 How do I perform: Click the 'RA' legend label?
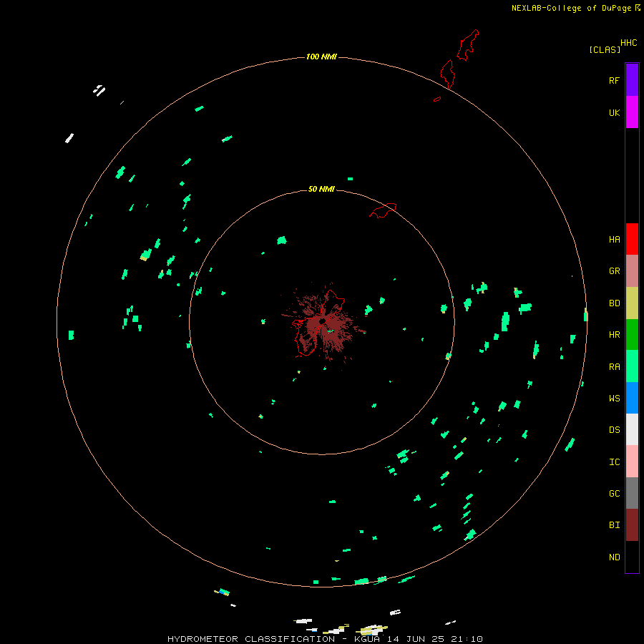[614, 367]
